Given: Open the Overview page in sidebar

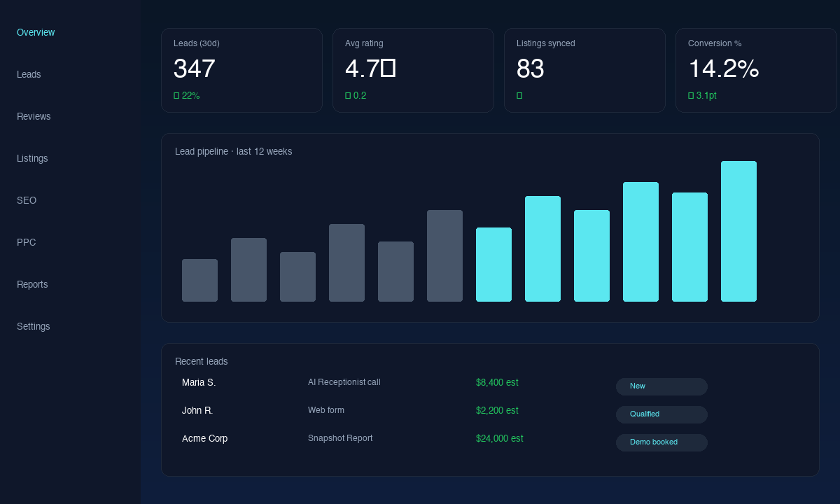Looking at the screenshot, I should (x=36, y=32).
